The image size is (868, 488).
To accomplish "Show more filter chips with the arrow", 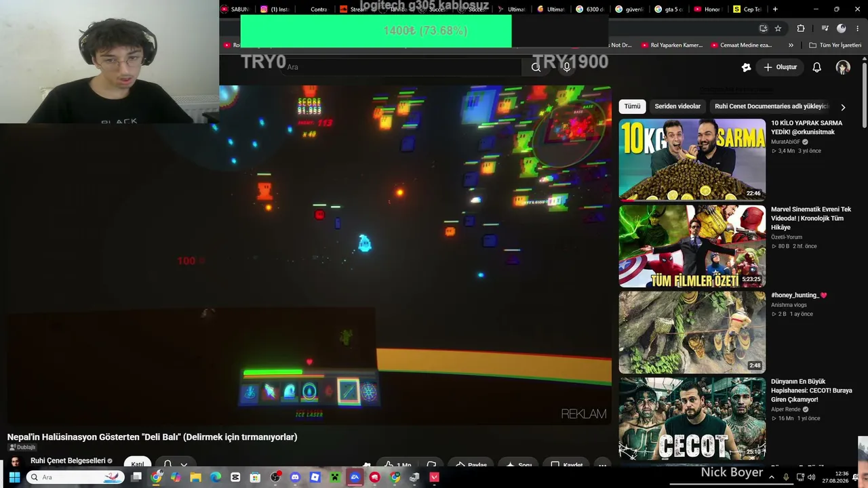I will click(x=843, y=107).
